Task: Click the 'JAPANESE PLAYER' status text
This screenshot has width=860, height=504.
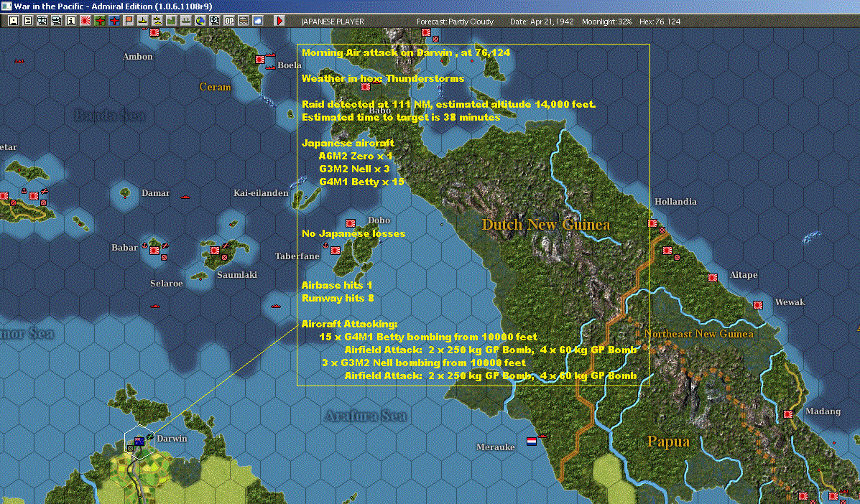Action: coord(333,22)
